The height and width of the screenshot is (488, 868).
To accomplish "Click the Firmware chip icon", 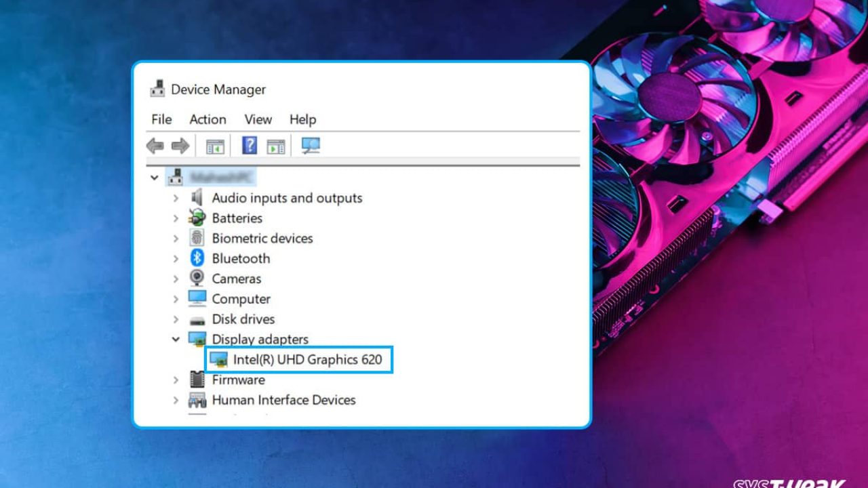I will click(197, 380).
